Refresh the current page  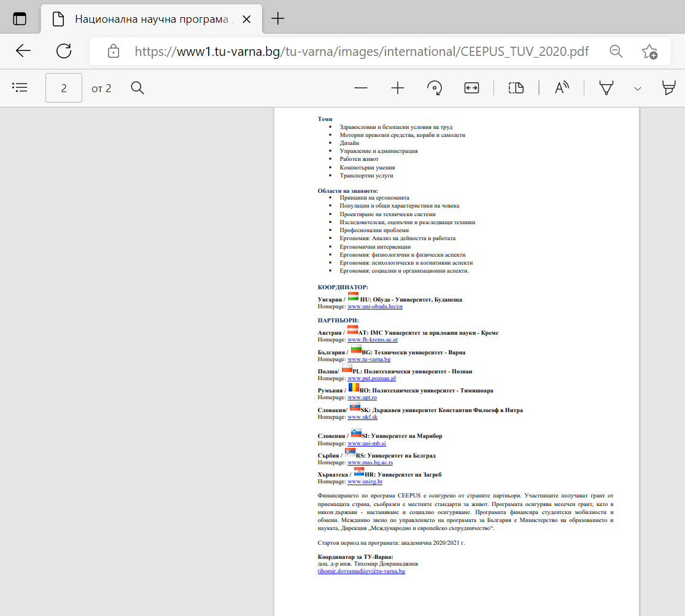tap(64, 51)
